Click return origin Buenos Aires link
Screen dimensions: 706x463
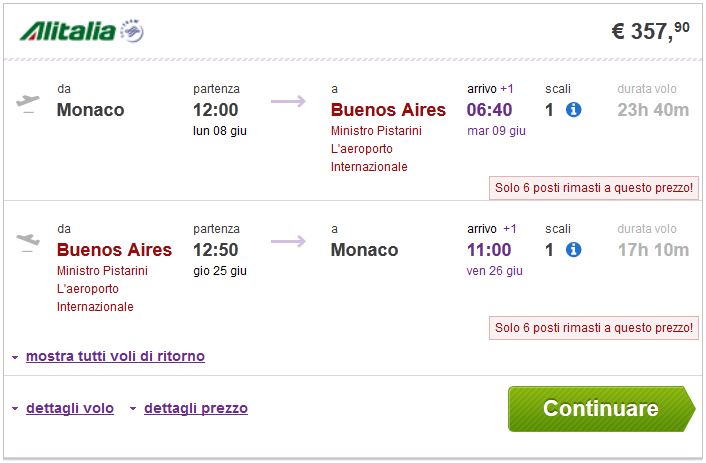point(114,250)
